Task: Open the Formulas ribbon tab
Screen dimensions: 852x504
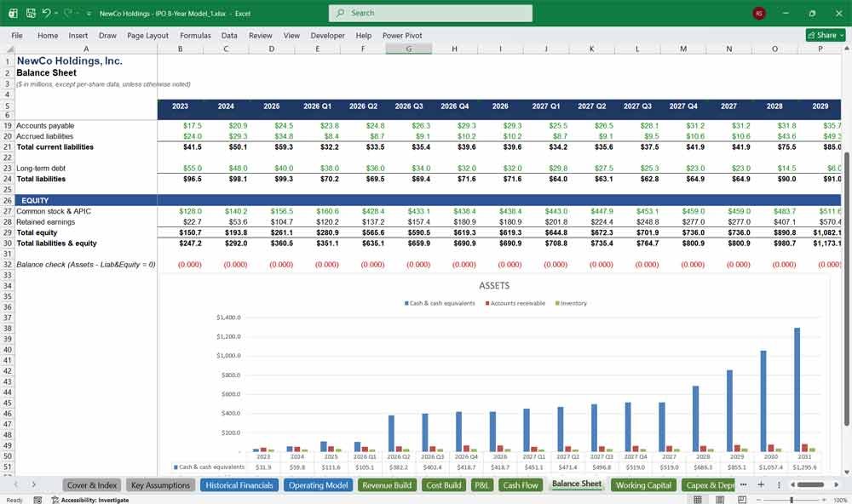Action: [195, 35]
